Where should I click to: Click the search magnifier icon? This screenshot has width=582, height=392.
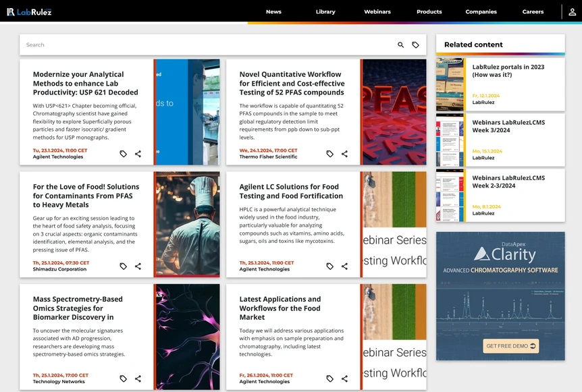(x=400, y=45)
